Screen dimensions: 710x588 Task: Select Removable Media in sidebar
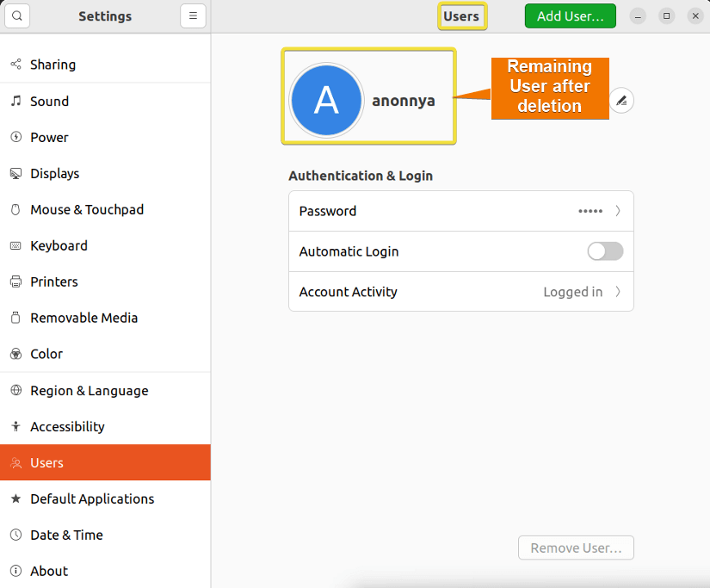click(x=105, y=318)
